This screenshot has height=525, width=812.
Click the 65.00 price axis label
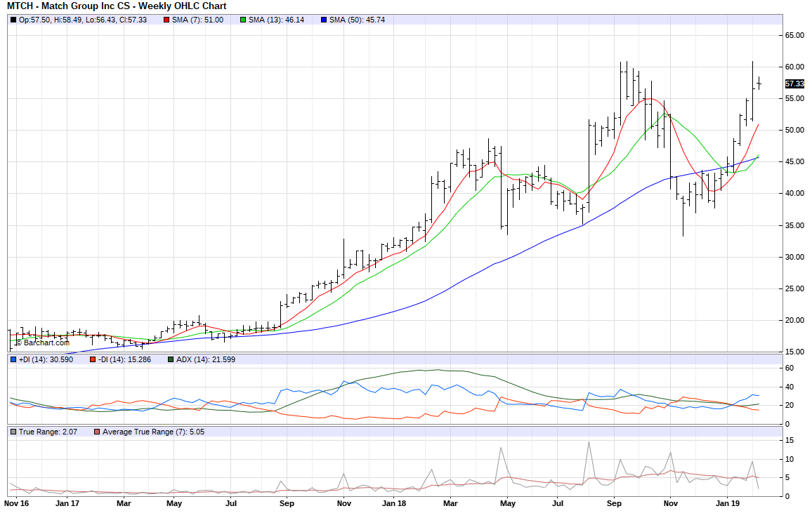pyautogui.click(x=794, y=35)
